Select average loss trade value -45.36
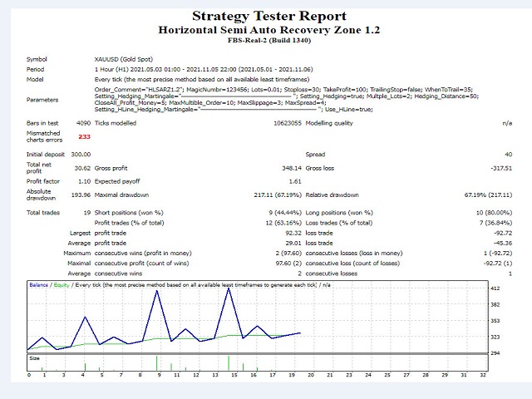The width and height of the screenshot is (532, 399). pyautogui.click(x=503, y=244)
